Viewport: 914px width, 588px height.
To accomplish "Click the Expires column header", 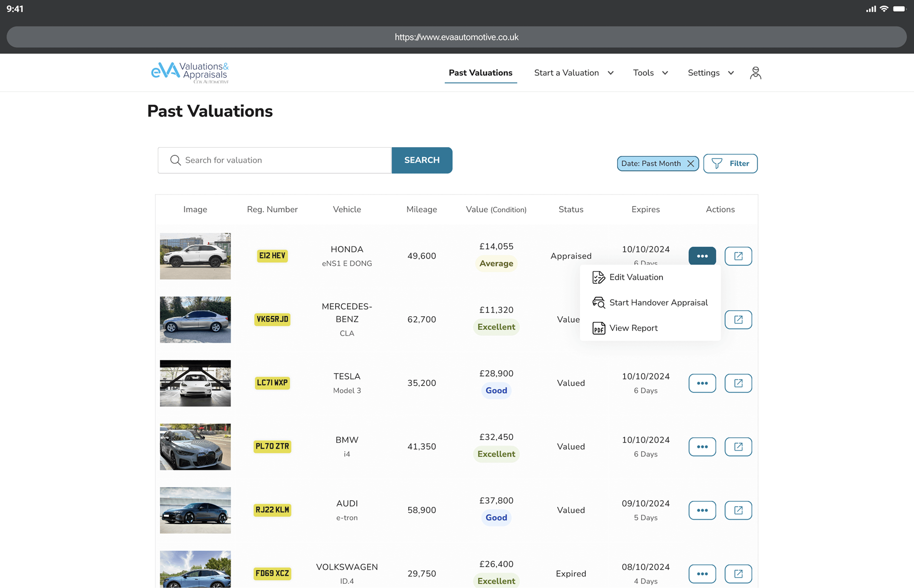I will 645,209.
